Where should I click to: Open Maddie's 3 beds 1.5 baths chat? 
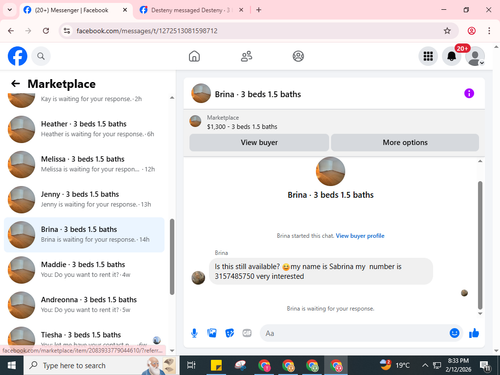tap(84, 270)
